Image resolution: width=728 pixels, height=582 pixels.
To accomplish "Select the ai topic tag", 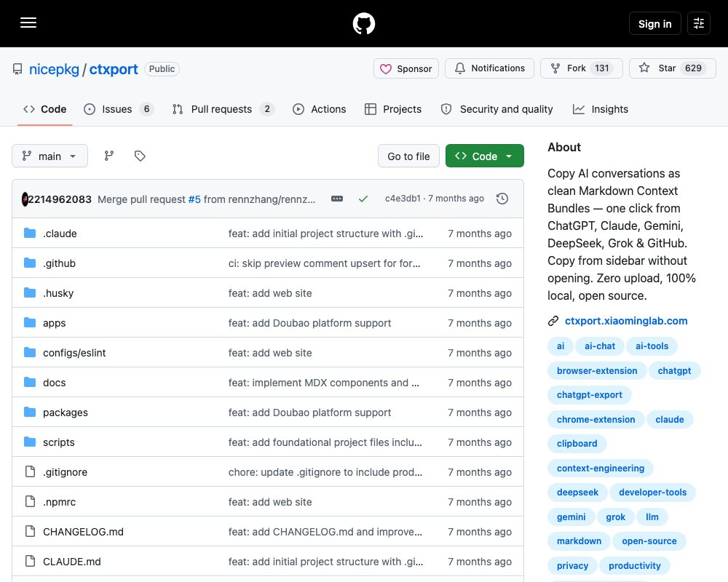I will pos(561,346).
